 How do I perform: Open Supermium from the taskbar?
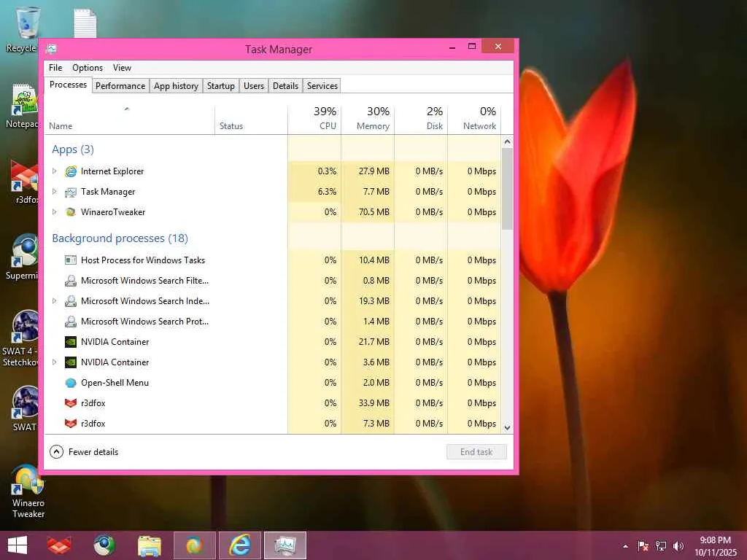104,545
